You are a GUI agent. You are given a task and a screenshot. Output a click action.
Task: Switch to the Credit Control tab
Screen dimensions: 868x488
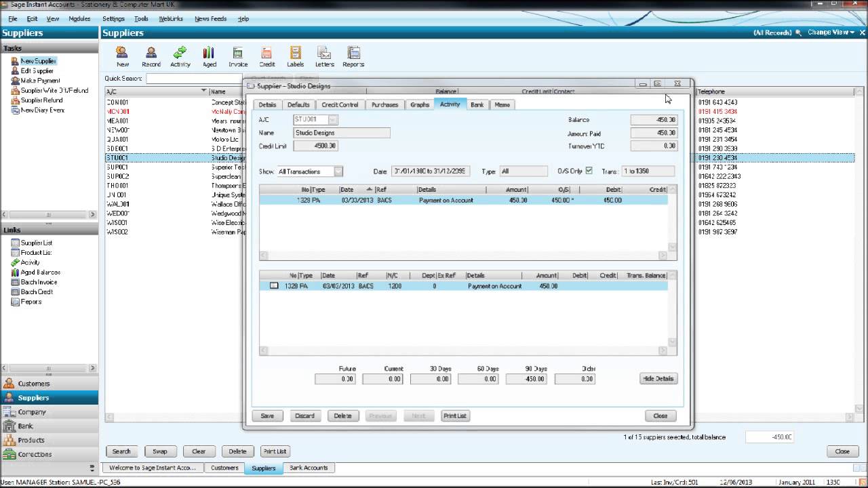pos(340,104)
